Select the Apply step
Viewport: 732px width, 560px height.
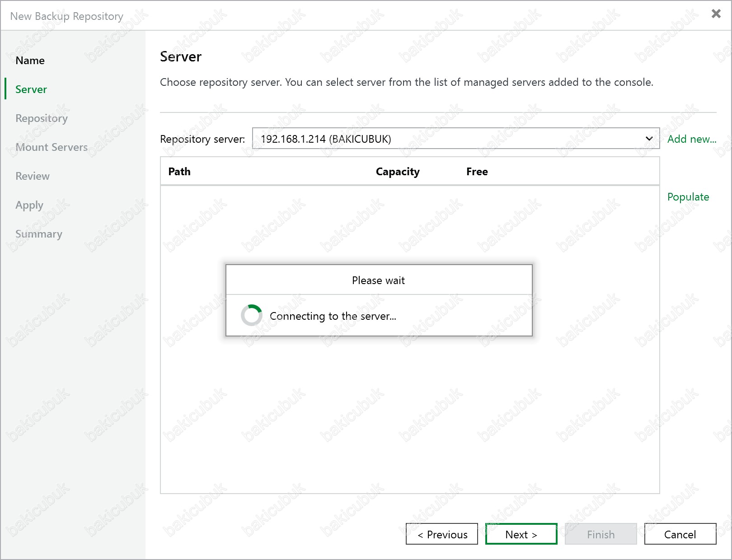(29, 205)
